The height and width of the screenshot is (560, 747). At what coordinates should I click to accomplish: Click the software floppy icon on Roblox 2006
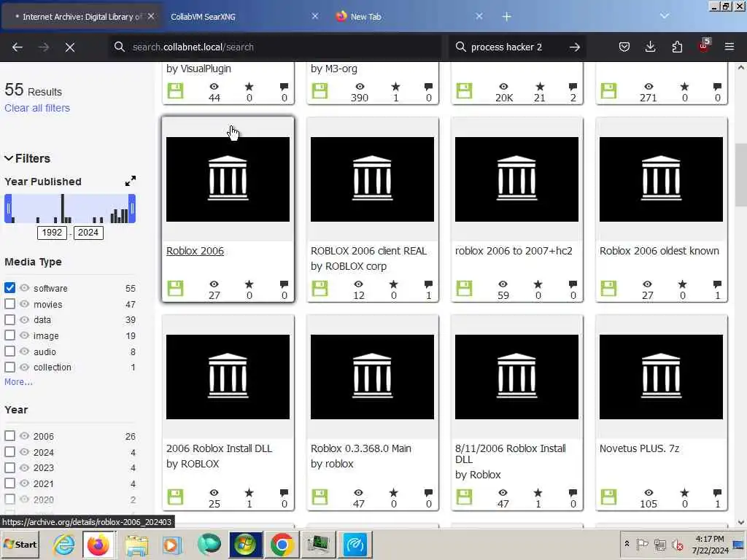coord(175,288)
